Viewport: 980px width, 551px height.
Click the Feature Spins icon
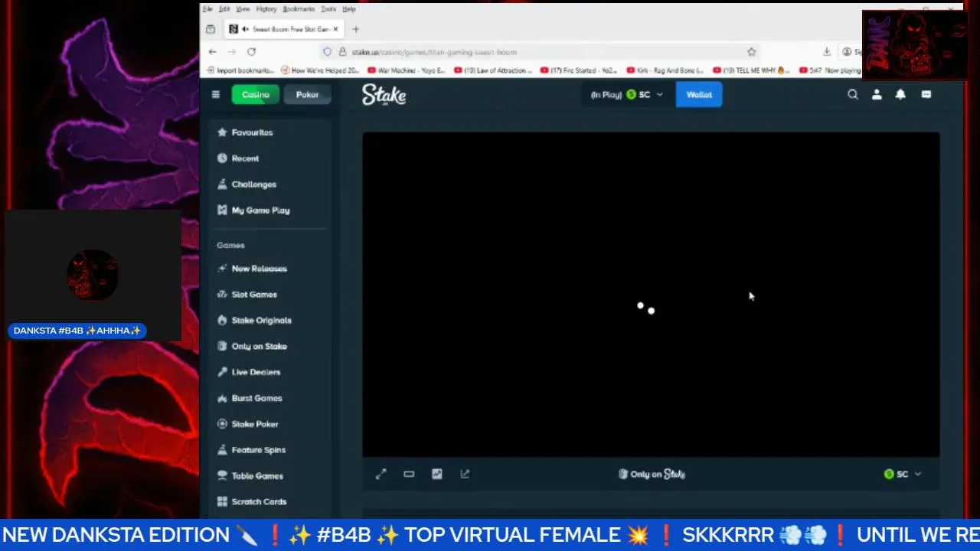[x=222, y=450]
